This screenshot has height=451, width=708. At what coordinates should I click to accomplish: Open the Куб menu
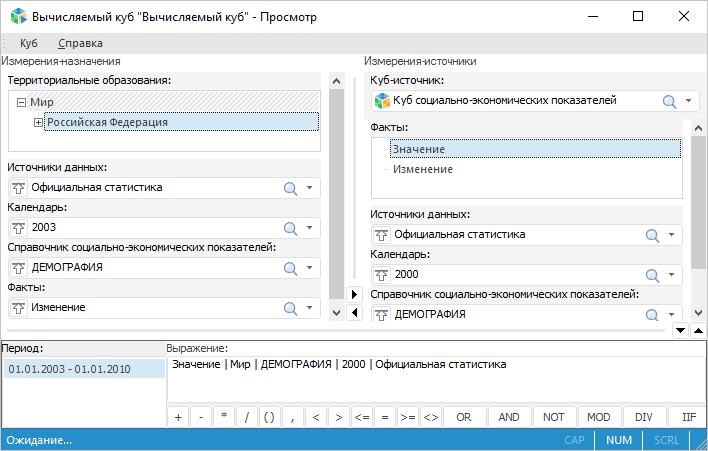tap(28, 43)
